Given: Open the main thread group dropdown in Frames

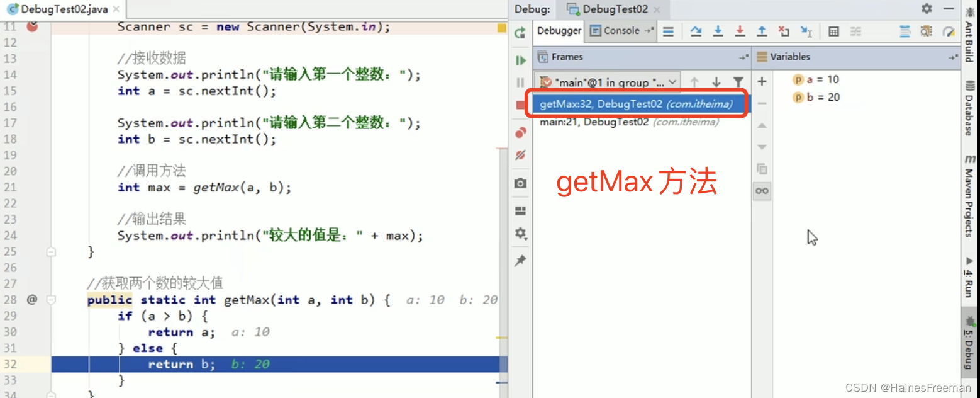Looking at the screenshot, I should [672, 82].
